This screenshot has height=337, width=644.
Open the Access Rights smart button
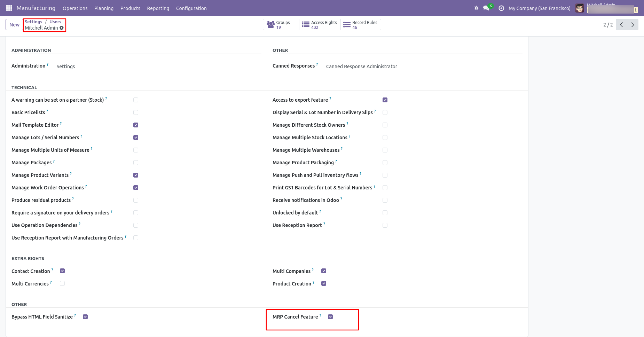[x=320, y=25]
